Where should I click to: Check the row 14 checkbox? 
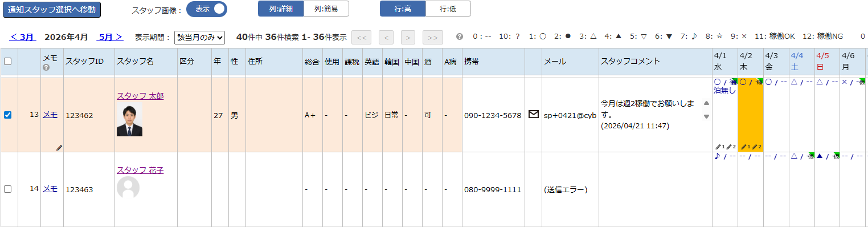[8, 189]
